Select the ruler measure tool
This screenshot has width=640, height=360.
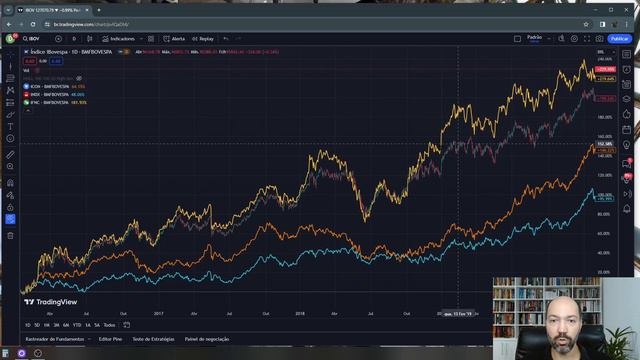11,155
